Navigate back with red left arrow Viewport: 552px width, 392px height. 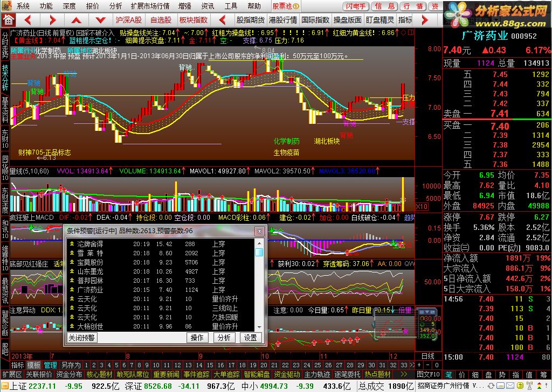coord(28,20)
